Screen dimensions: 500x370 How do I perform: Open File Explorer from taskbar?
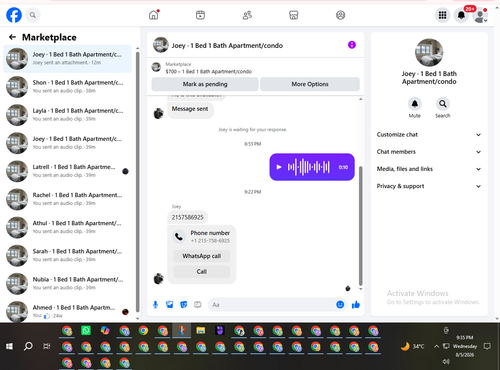tap(201, 330)
